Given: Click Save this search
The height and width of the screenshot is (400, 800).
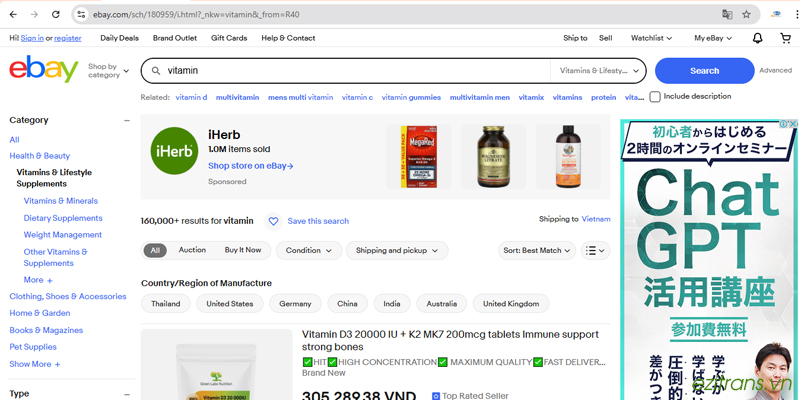Looking at the screenshot, I should pos(318,221).
